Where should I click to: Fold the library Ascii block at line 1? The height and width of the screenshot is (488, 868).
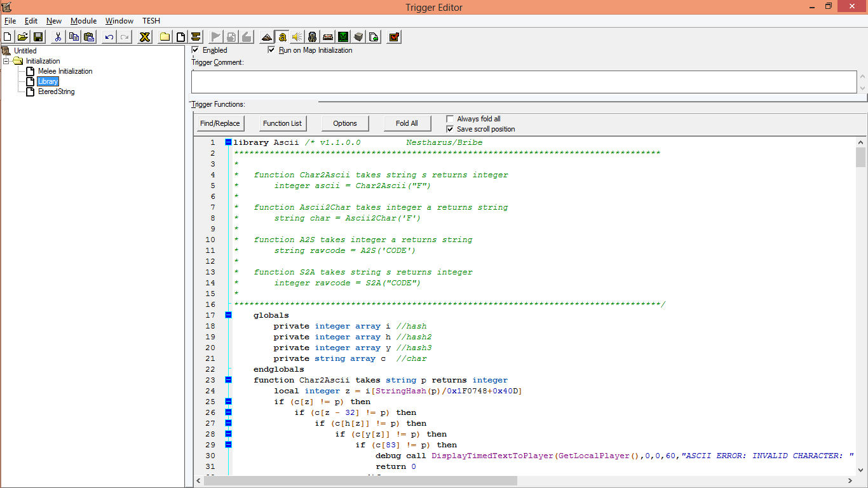228,142
